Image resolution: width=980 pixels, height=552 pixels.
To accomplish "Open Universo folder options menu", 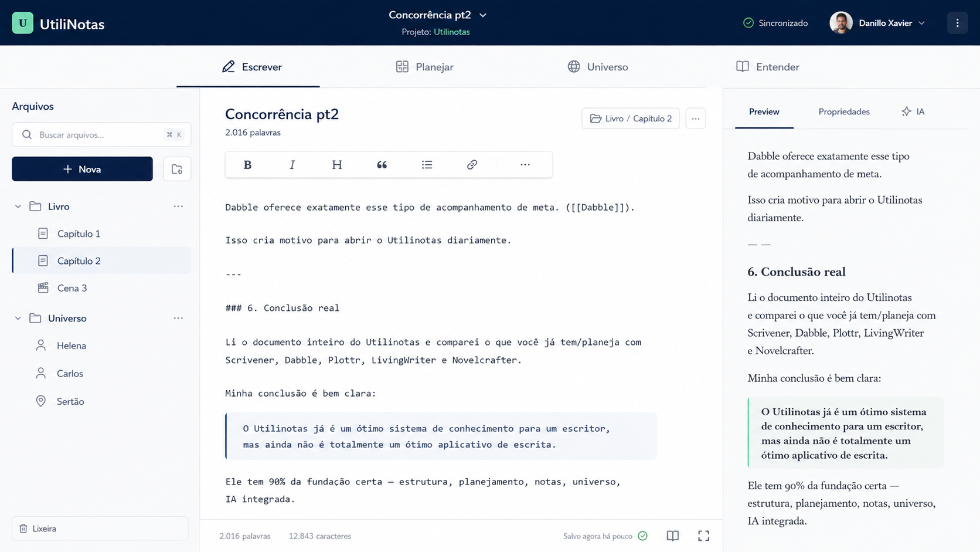I will pyautogui.click(x=178, y=318).
